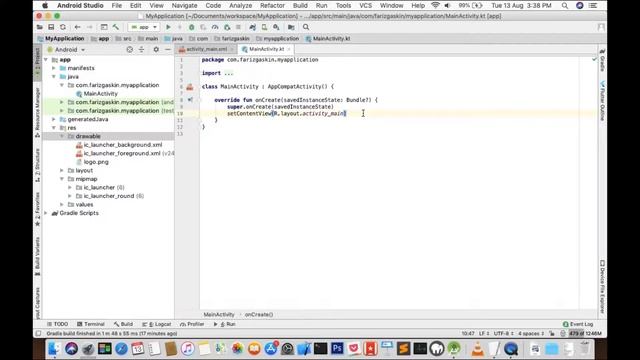
Task: Click the Make Project hammer icon
Action: [x=116, y=27]
